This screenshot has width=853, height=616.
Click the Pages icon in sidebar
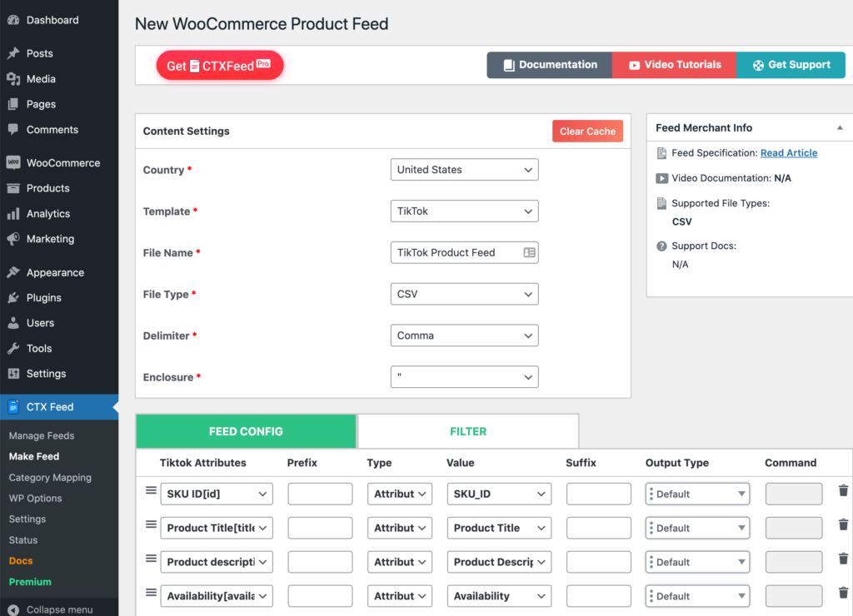point(13,104)
